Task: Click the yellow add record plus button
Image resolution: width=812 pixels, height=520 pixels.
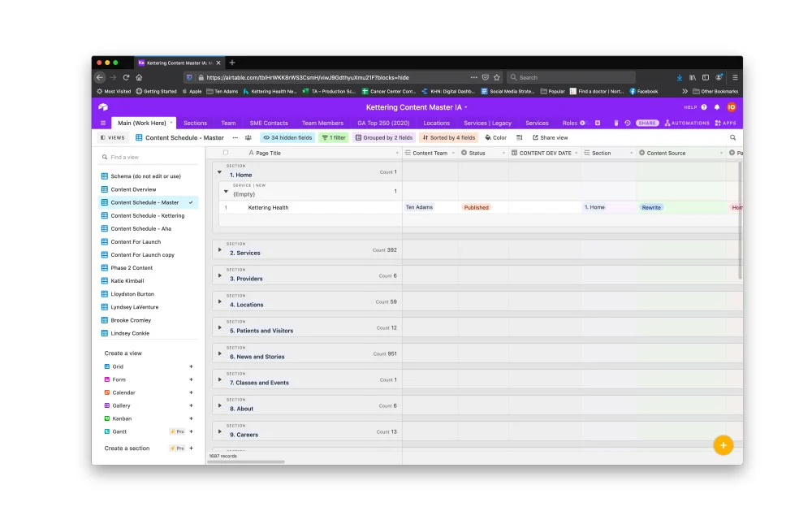Action: click(723, 445)
